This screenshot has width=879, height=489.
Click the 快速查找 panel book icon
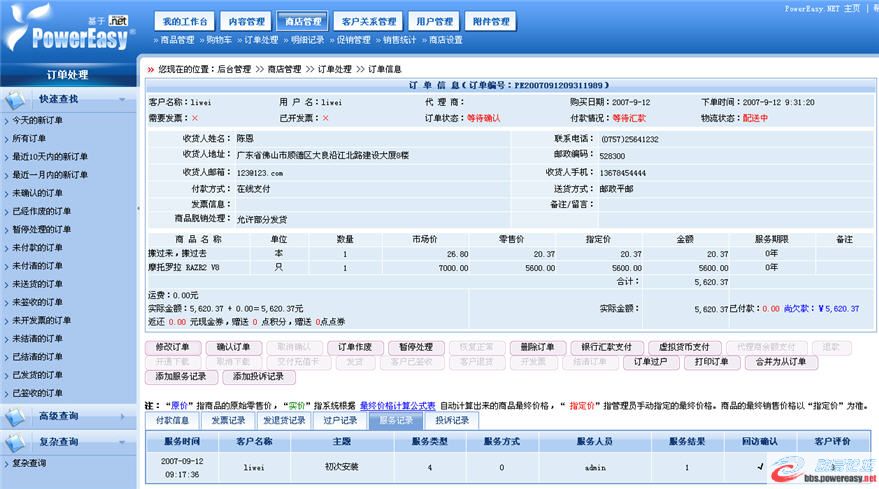[17, 100]
